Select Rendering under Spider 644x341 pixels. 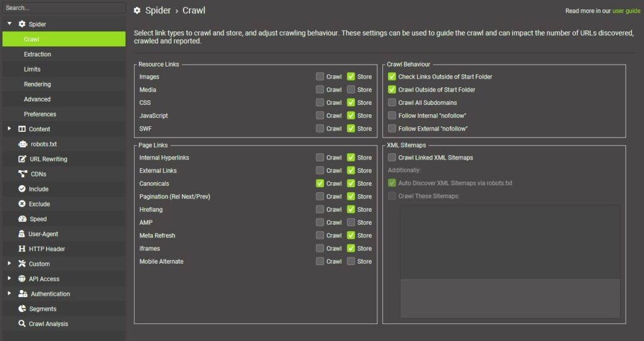point(37,84)
